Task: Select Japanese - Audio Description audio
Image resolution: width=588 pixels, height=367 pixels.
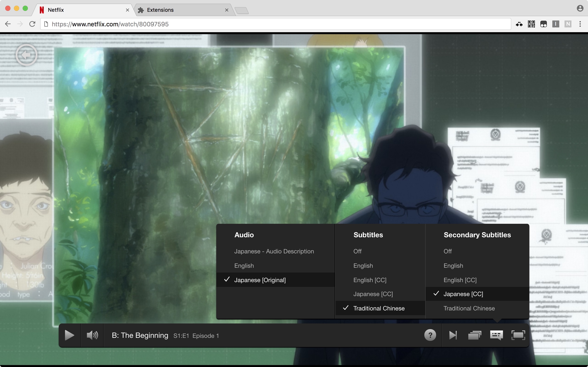Action: coord(274,251)
